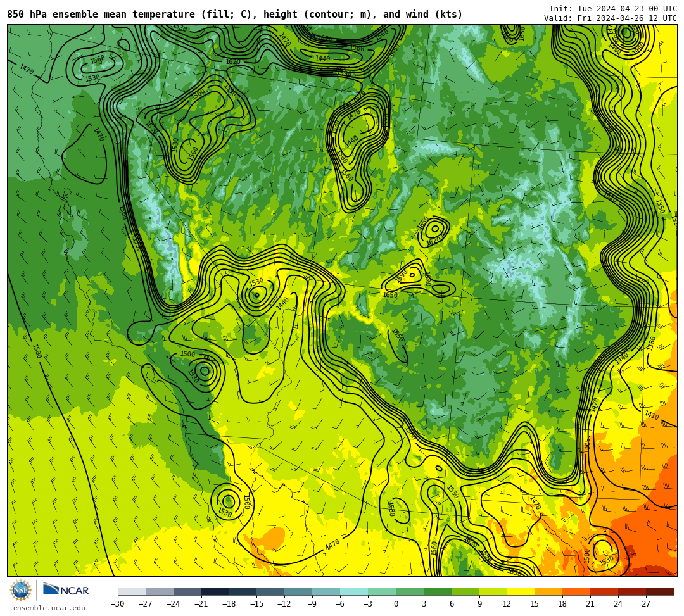Click the 27 colorbar tick label
This screenshot has height=616, width=684.
(x=646, y=604)
